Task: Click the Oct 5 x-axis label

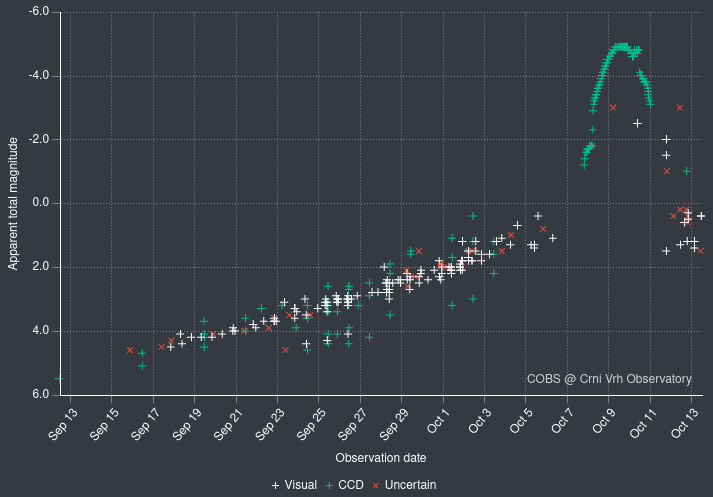Action: 521,421
